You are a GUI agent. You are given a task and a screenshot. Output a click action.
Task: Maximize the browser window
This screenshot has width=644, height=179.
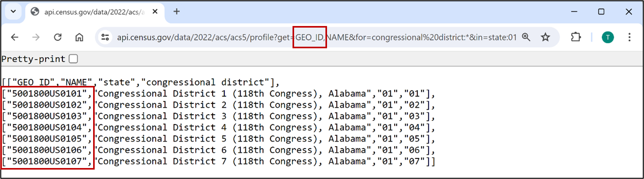pos(601,12)
